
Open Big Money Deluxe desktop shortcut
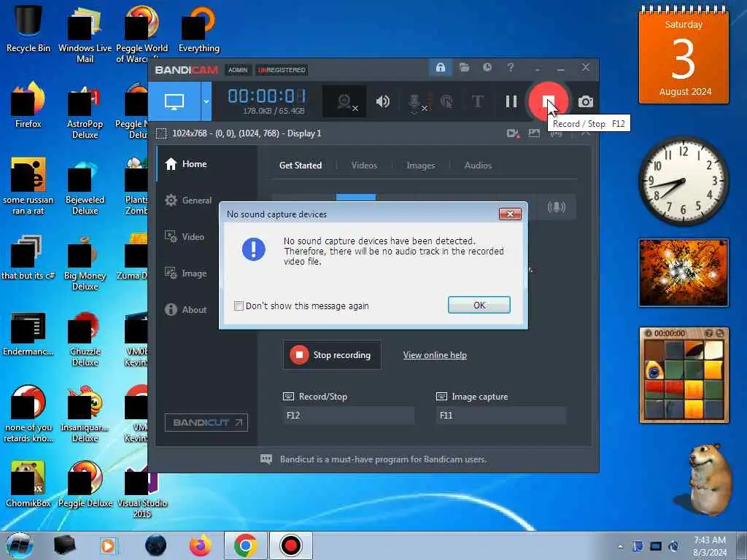(85, 262)
